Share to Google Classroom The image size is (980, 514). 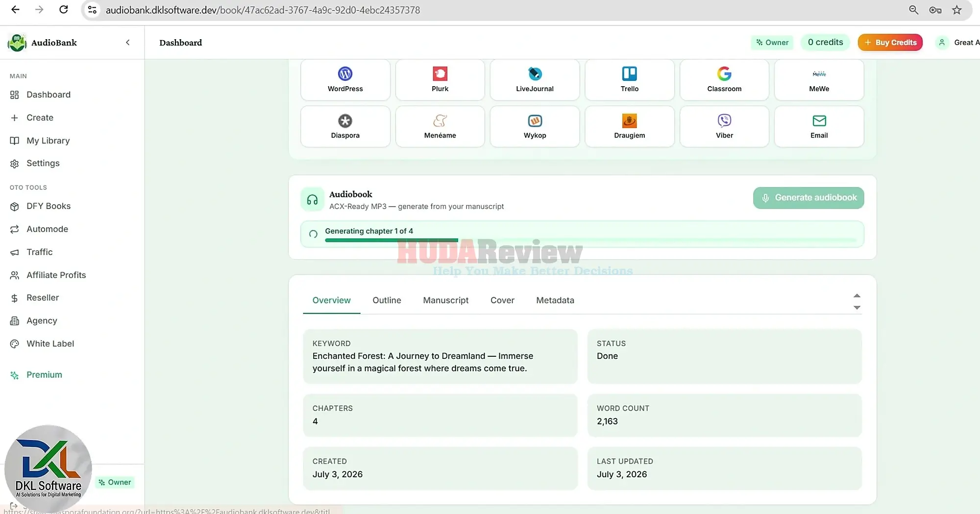pos(724,80)
